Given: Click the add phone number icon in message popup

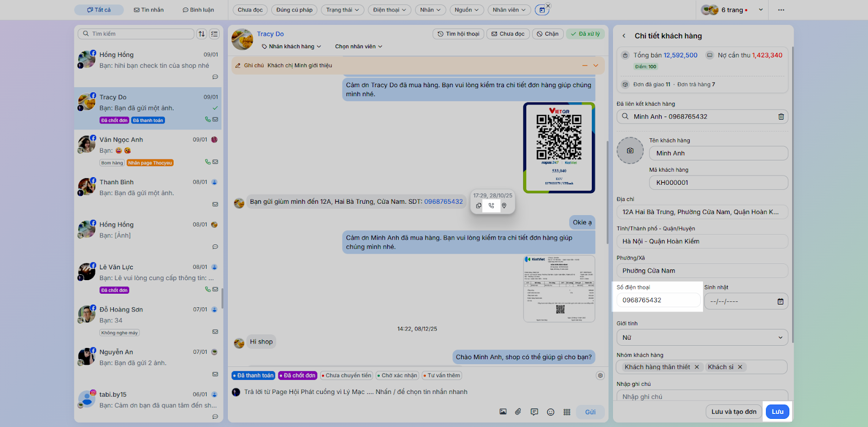Looking at the screenshot, I should (491, 206).
